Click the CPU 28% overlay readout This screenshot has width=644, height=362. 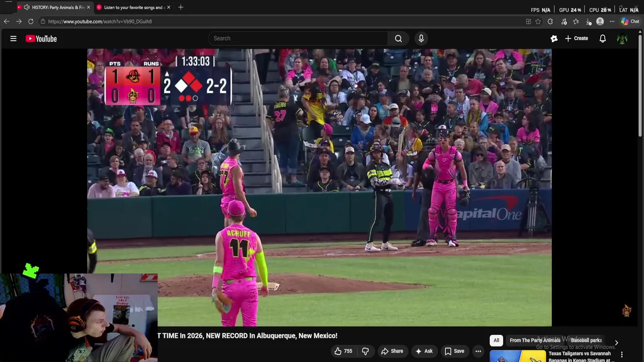pos(600,10)
